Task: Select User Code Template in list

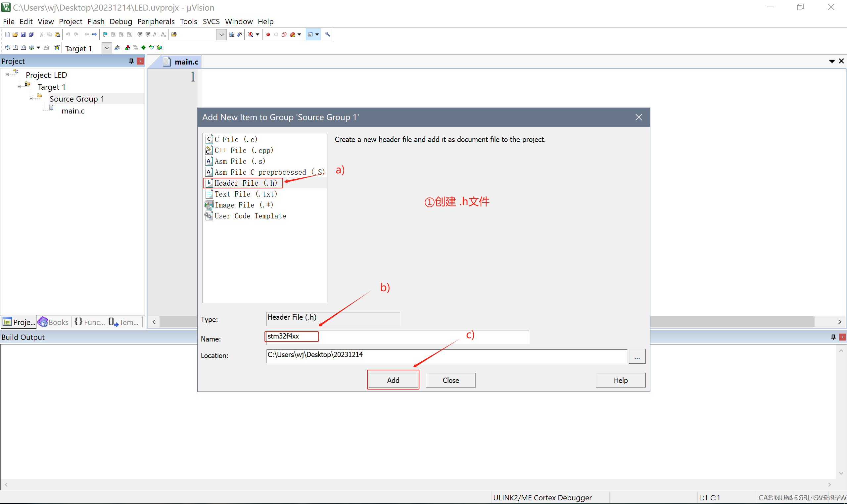Action: [x=265, y=216]
